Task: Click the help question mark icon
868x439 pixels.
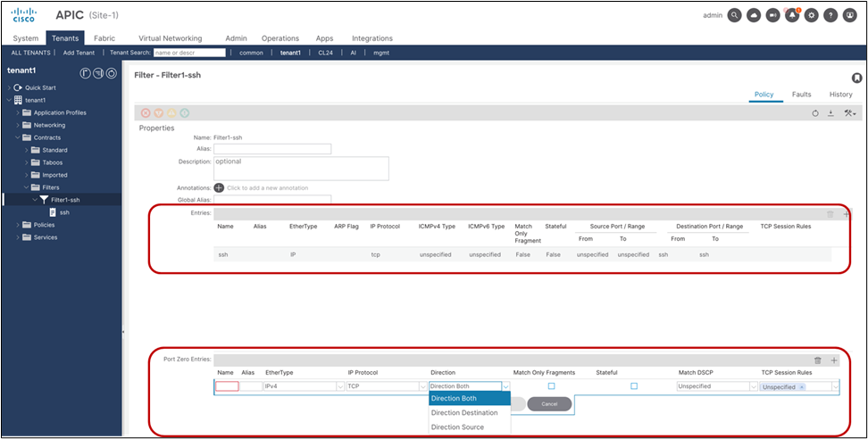Action: click(x=830, y=15)
